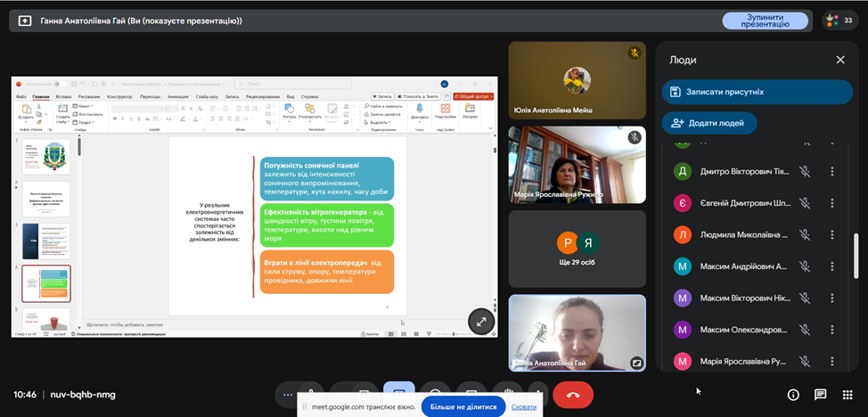Viewport: 868px width, 417px height.
Task: Click muted mic icon for Максим Вікторович
Action: pos(805,298)
